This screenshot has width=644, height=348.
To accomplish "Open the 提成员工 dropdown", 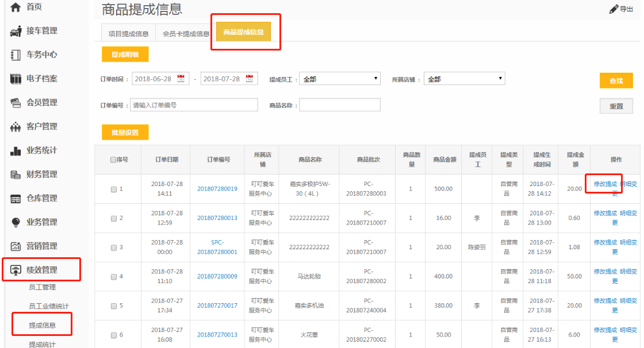I will click(340, 79).
